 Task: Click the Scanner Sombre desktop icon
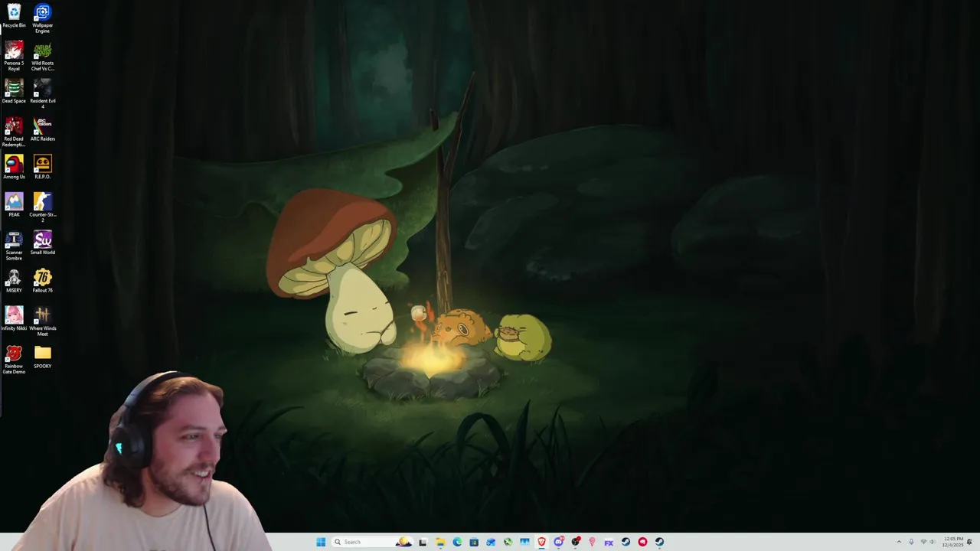coord(14,245)
